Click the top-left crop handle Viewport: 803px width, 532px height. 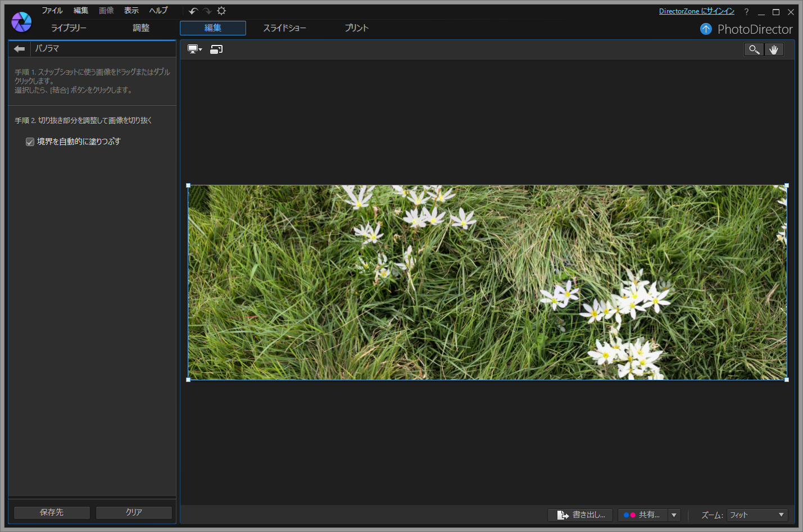point(188,185)
